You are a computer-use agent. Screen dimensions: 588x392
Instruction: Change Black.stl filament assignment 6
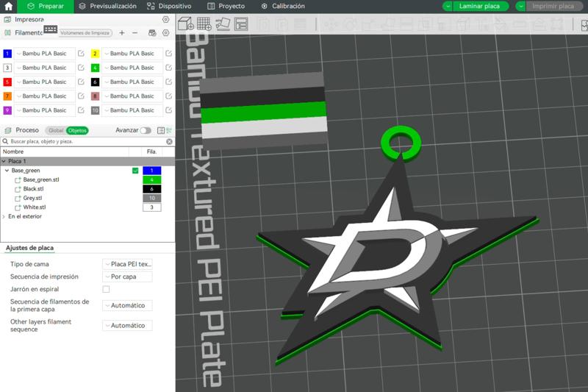point(152,189)
